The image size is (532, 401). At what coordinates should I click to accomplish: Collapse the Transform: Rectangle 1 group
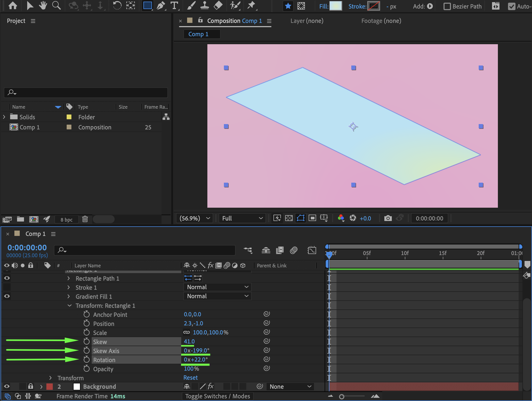(x=70, y=305)
